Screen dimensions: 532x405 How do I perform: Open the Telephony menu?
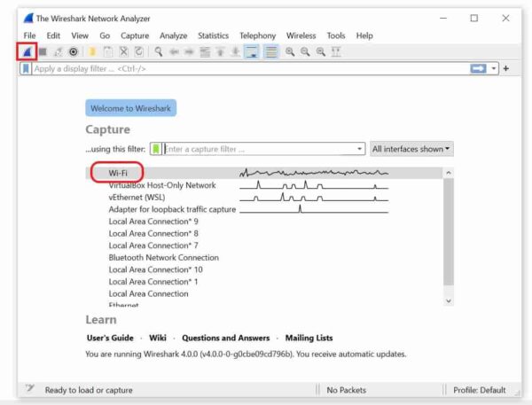257,35
